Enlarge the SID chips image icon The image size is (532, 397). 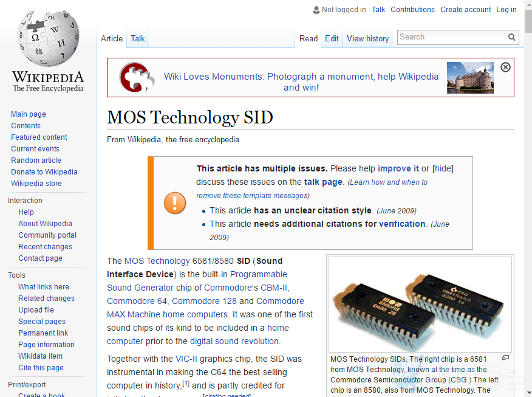pyautogui.click(x=505, y=357)
